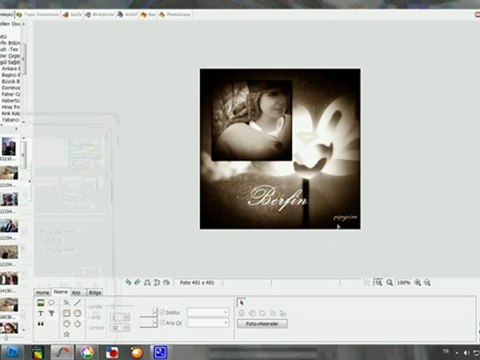480x360 pixels.
Task: Switch to the Home tab
Action: coord(42,293)
